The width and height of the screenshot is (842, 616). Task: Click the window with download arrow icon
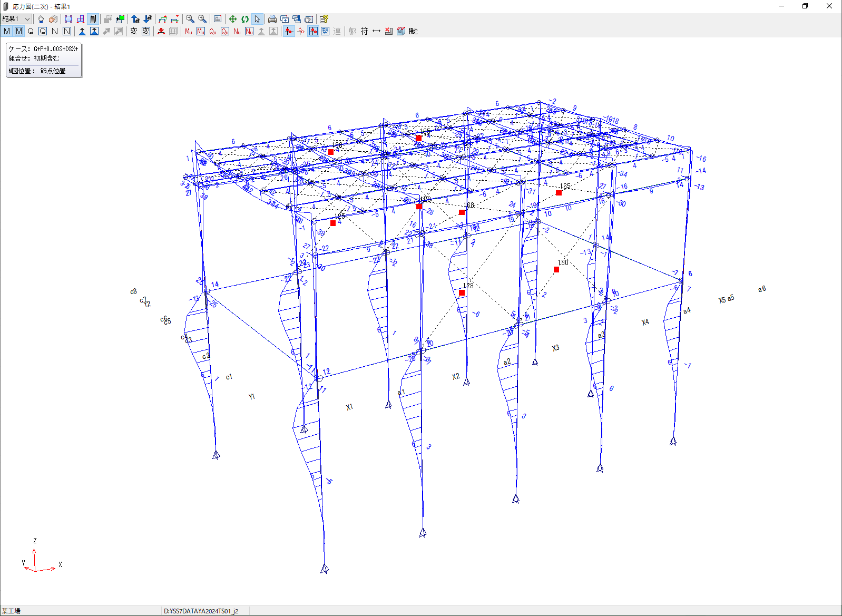point(297,19)
